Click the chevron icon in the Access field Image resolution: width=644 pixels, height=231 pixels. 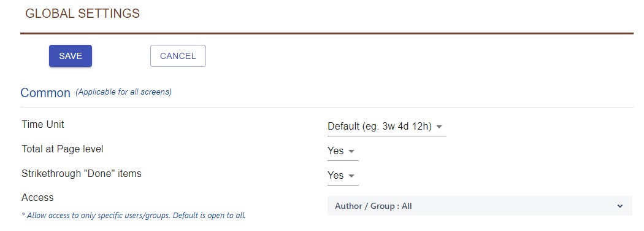619,206
